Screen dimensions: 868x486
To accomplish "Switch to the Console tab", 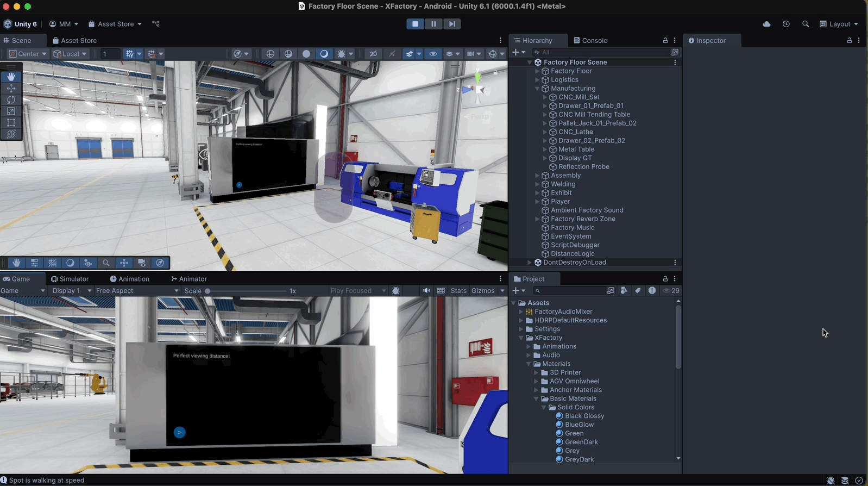I will [590, 41].
